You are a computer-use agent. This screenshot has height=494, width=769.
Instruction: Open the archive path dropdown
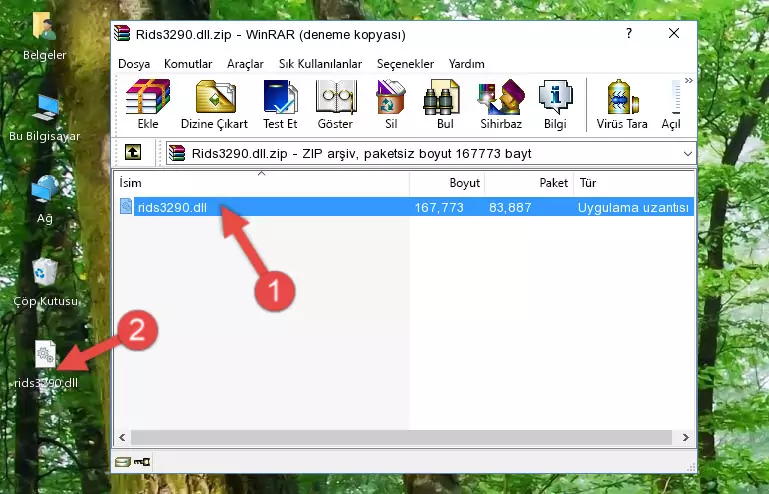click(688, 154)
